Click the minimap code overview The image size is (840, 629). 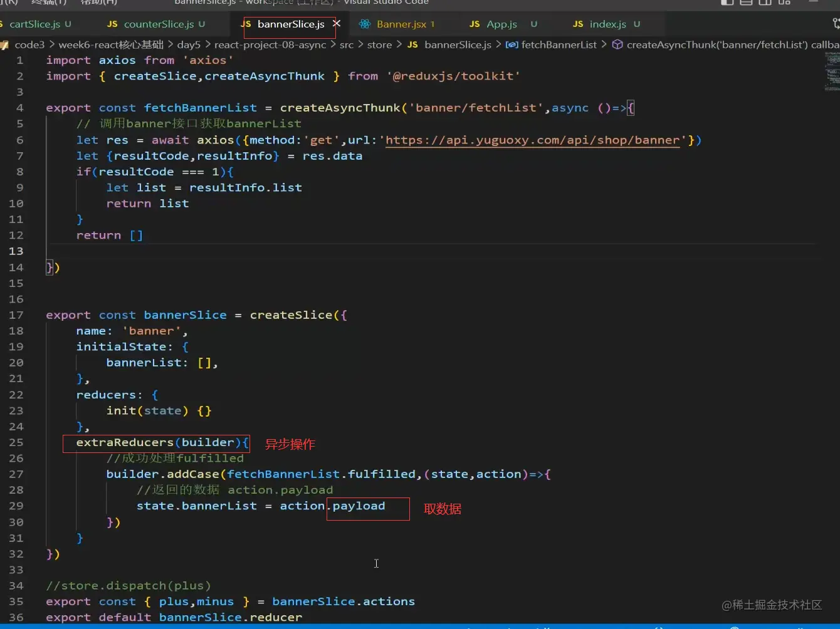(x=831, y=72)
